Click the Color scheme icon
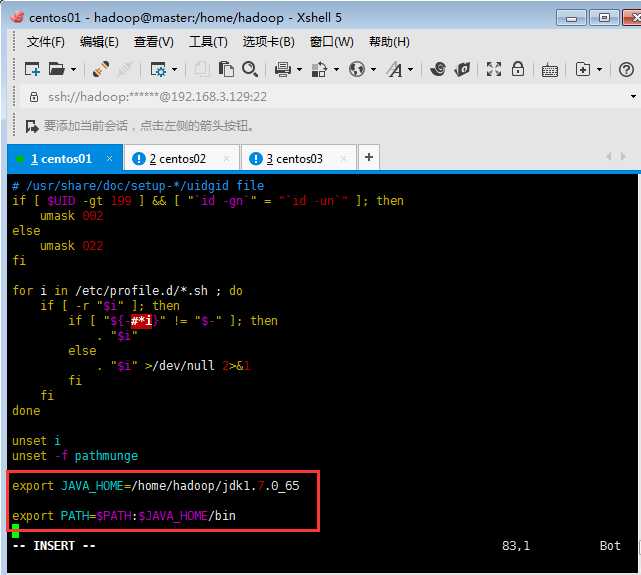 pyautogui.click(x=319, y=69)
